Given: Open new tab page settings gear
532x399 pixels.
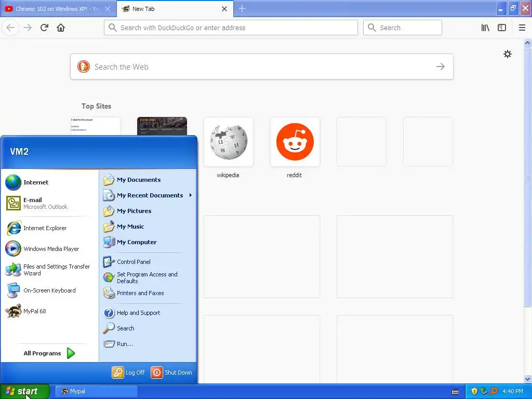Looking at the screenshot, I should pyautogui.click(x=507, y=54).
